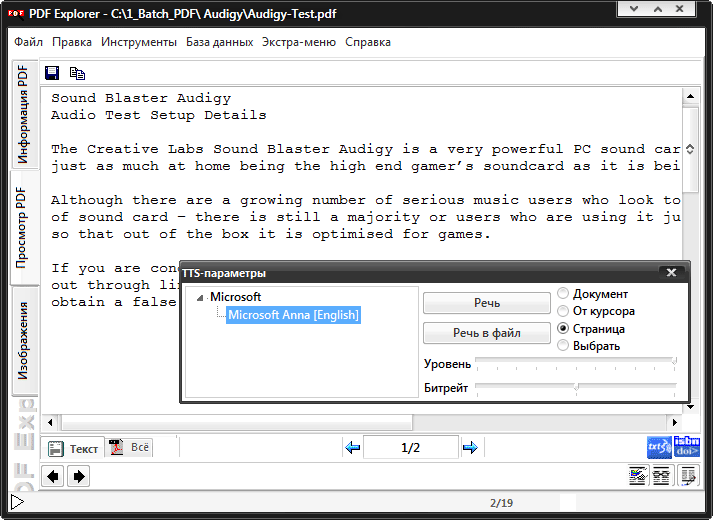The width and height of the screenshot is (713, 520).
Task: Click the play triangle in status bar
Action: click(x=17, y=502)
